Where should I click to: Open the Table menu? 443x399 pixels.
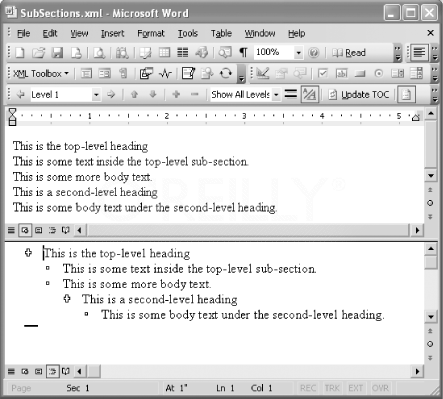pyautogui.click(x=221, y=33)
